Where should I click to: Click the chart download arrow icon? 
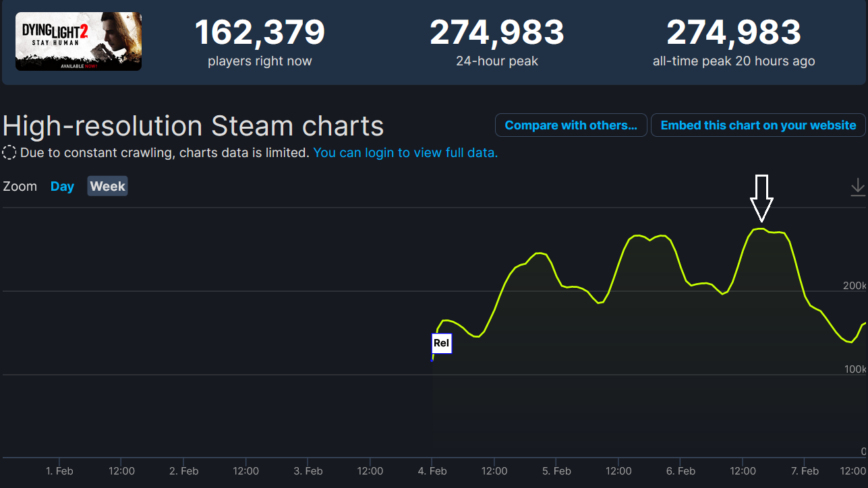point(858,187)
